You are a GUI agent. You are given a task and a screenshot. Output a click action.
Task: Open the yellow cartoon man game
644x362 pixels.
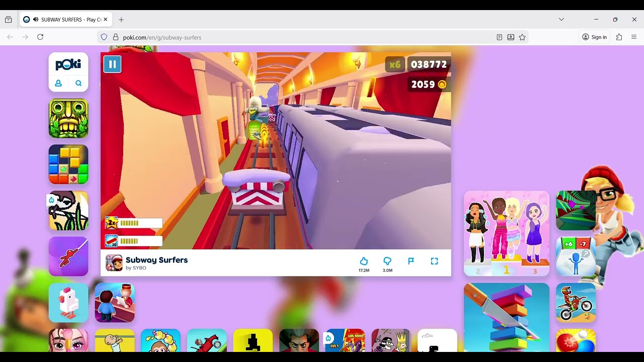point(115,340)
